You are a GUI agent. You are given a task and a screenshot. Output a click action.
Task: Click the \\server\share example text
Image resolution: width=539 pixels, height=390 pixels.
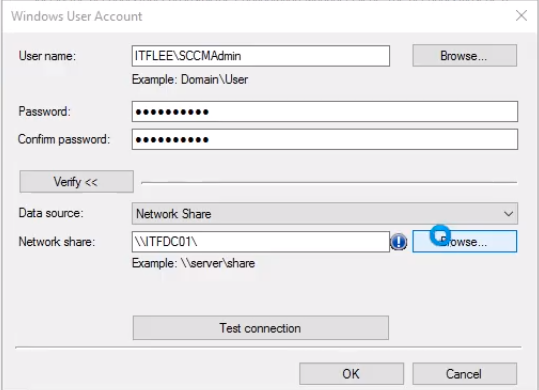(218, 264)
